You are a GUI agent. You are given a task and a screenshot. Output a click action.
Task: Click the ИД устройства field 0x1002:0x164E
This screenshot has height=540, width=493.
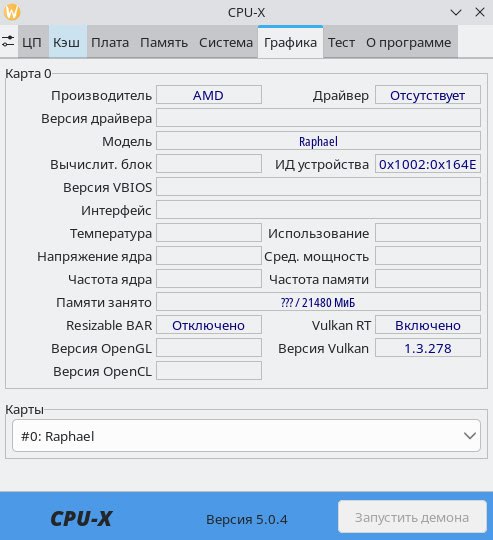(x=428, y=164)
